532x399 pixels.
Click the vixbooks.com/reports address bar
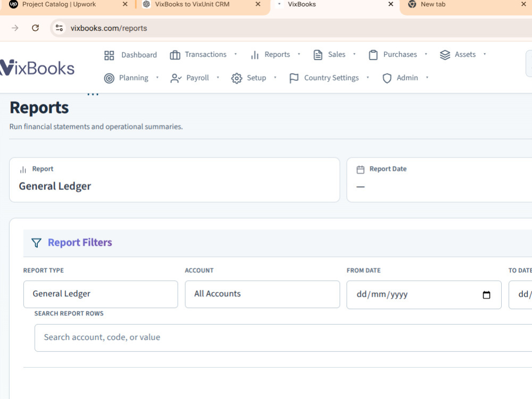tap(291, 28)
